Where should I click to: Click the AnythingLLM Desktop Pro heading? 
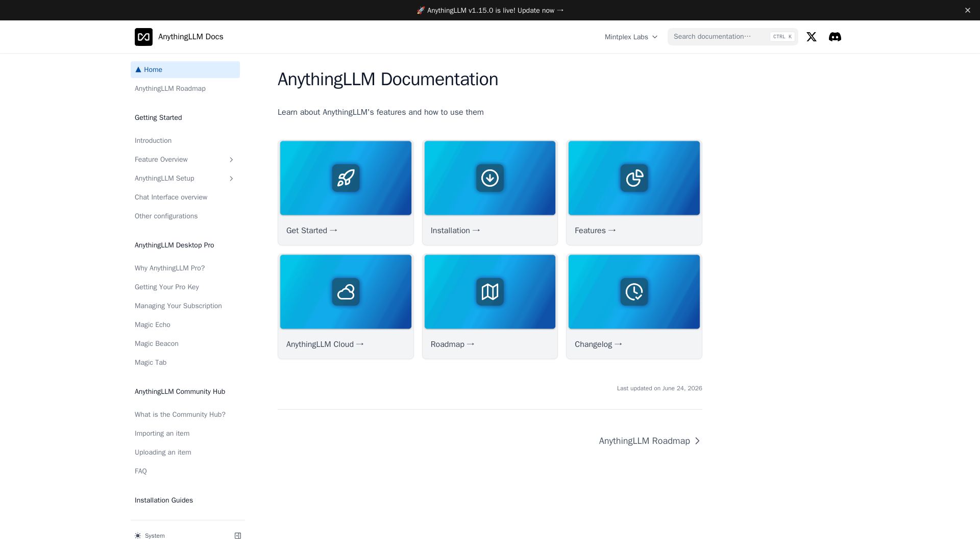coord(175,245)
